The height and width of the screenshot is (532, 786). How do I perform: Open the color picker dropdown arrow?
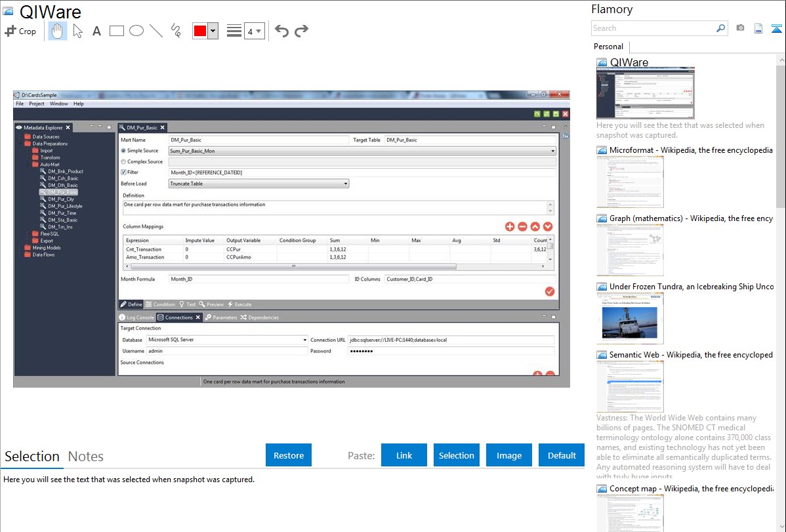(x=213, y=31)
